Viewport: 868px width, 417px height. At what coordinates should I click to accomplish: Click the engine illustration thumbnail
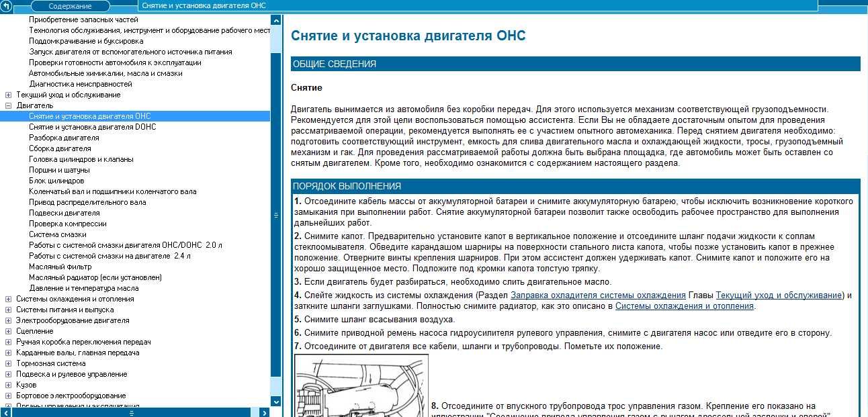point(361,385)
